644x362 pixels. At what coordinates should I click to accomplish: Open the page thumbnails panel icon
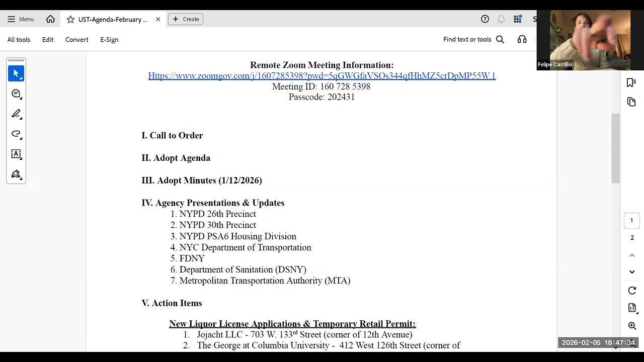click(632, 102)
